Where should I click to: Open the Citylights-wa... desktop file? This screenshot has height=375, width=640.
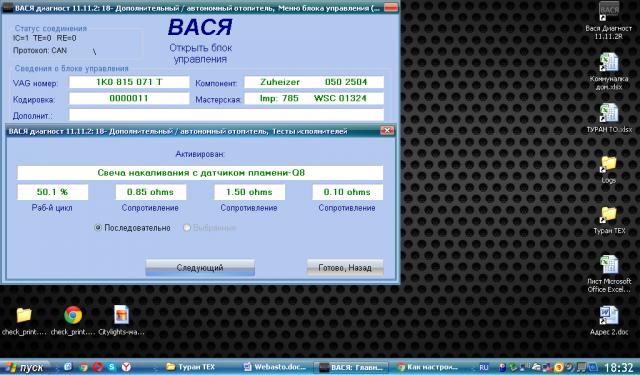[x=121, y=320]
